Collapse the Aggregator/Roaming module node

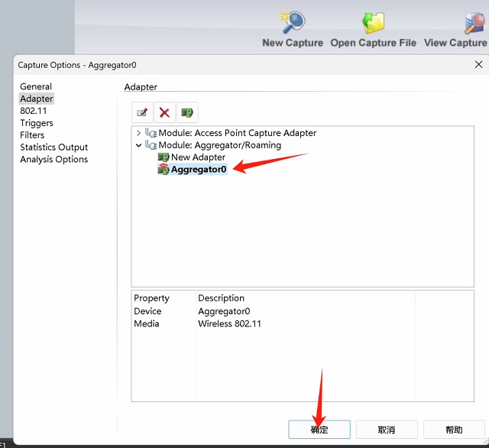(x=138, y=145)
